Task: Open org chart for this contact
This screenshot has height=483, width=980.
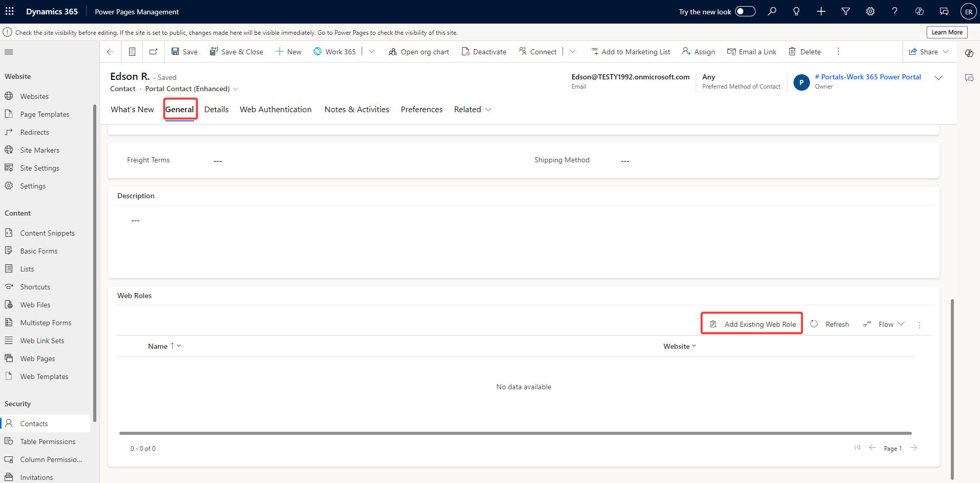Action: coord(419,52)
